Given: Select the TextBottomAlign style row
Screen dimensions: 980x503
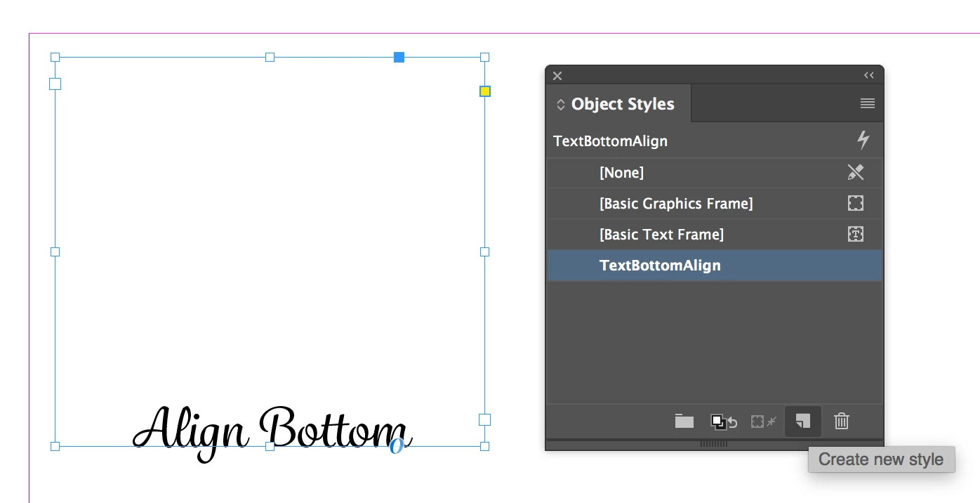Looking at the screenshot, I should click(715, 266).
